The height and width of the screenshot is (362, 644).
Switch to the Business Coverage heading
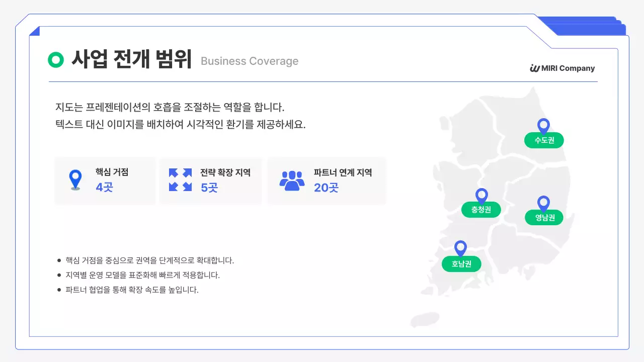pyautogui.click(x=250, y=61)
